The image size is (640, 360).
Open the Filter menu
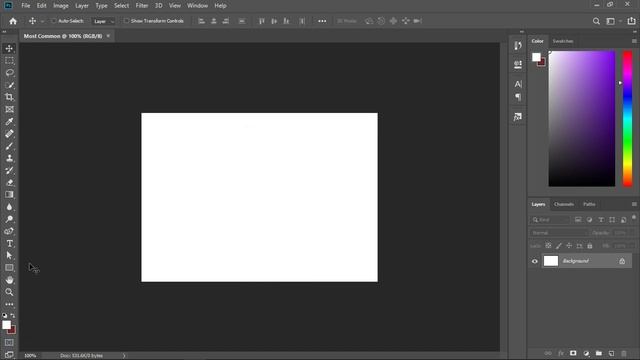pyautogui.click(x=142, y=6)
